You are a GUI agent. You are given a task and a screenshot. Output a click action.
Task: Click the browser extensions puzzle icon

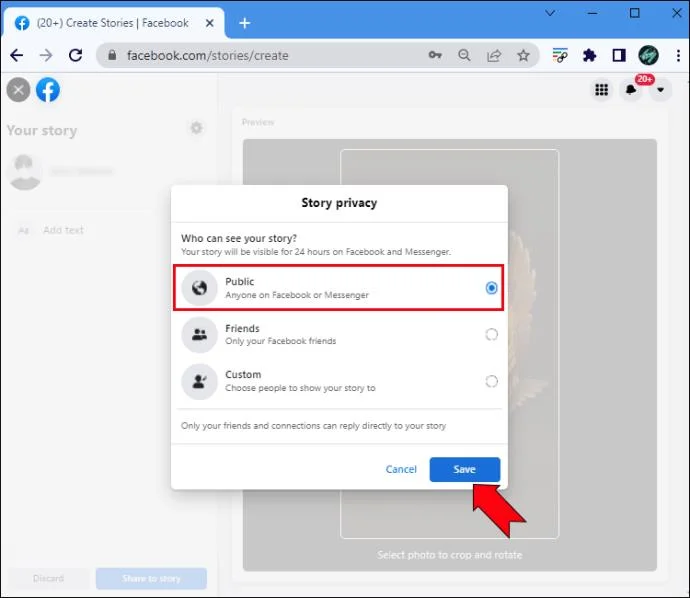point(589,55)
